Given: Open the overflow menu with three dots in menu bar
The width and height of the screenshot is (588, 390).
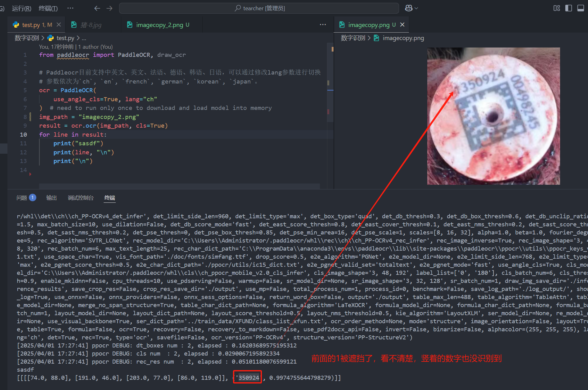Looking at the screenshot, I should pos(70,8).
